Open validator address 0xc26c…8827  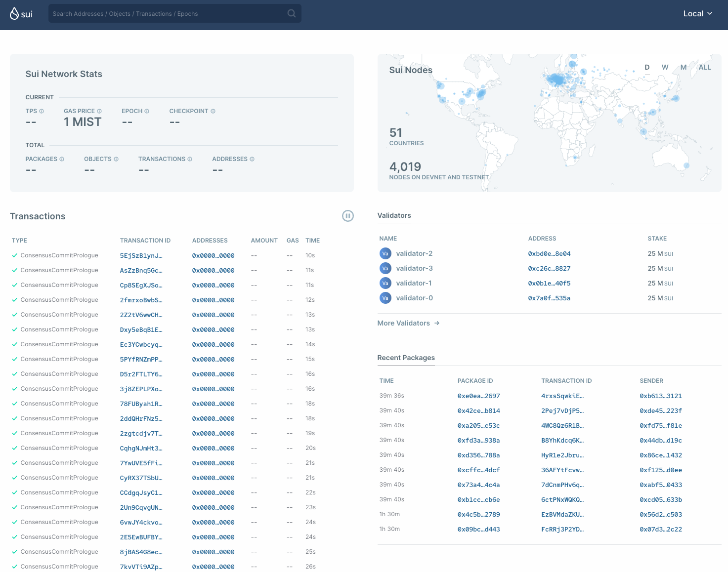pyautogui.click(x=549, y=268)
